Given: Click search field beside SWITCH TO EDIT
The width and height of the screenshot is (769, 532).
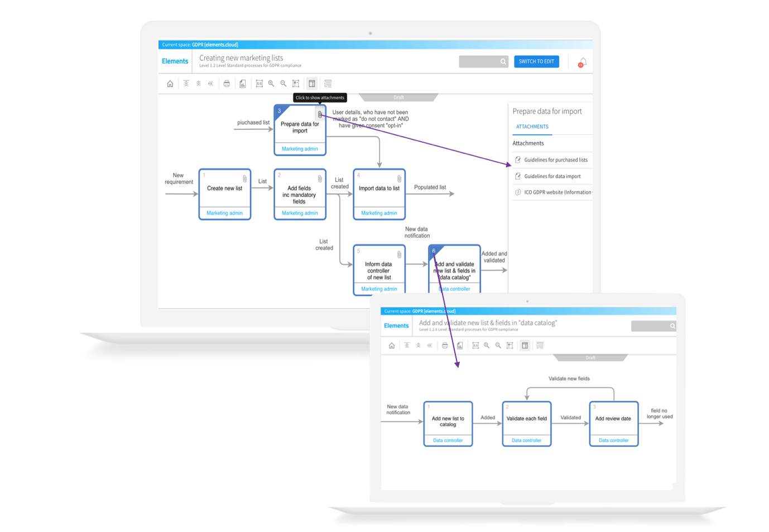Looking at the screenshot, I should coord(479,62).
